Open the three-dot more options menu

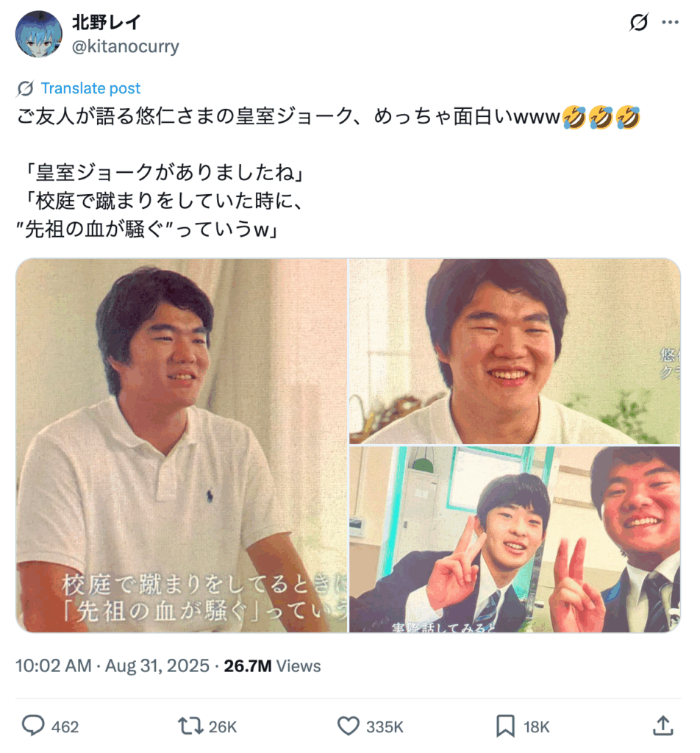[670, 22]
